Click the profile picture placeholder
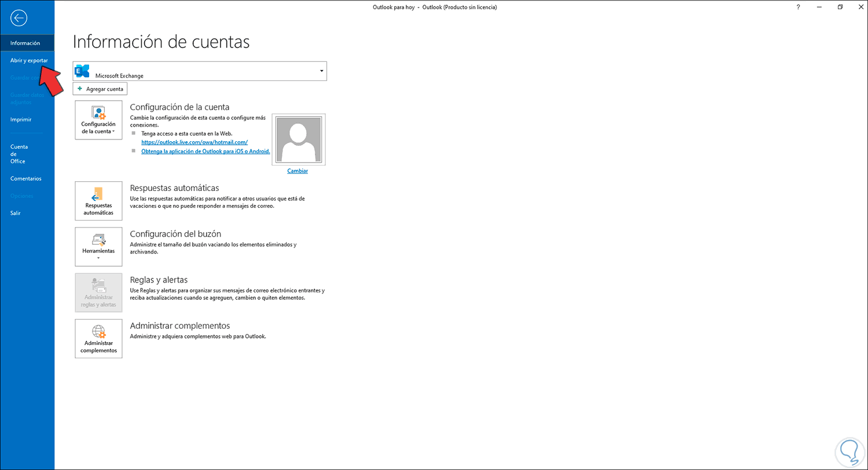The height and width of the screenshot is (470, 868). [x=299, y=139]
